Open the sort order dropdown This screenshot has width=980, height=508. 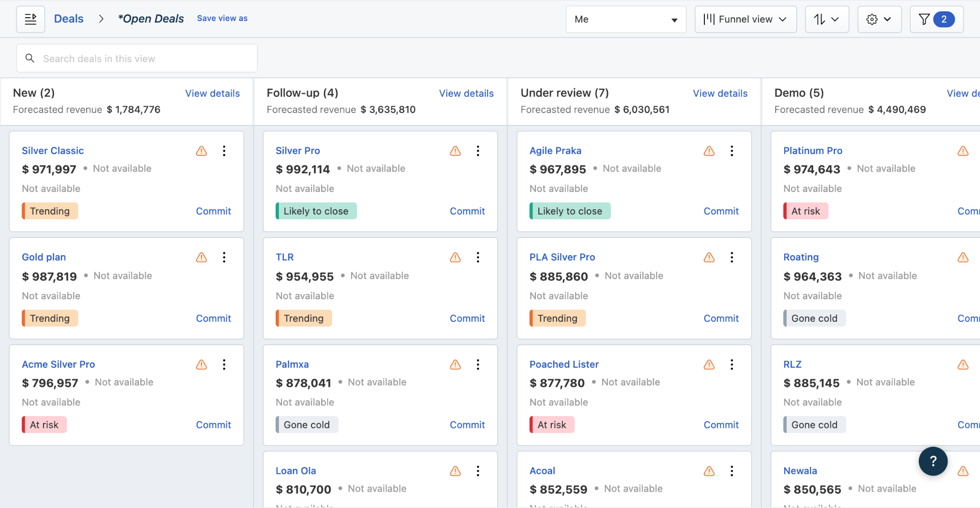coord(827,19)
